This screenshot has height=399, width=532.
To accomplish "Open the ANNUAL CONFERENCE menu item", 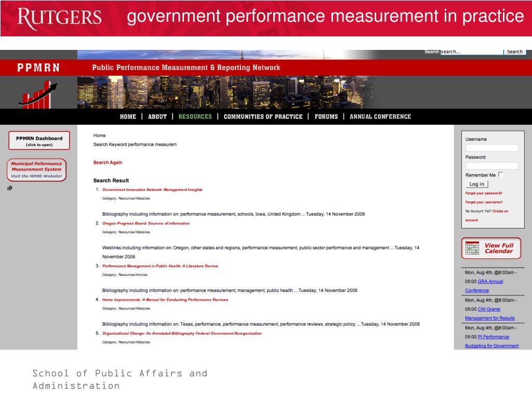I will [x=380, y=117].
